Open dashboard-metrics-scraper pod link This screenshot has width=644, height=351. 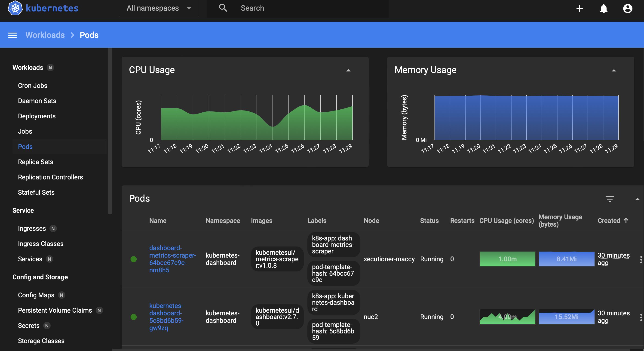coord(172,259)
